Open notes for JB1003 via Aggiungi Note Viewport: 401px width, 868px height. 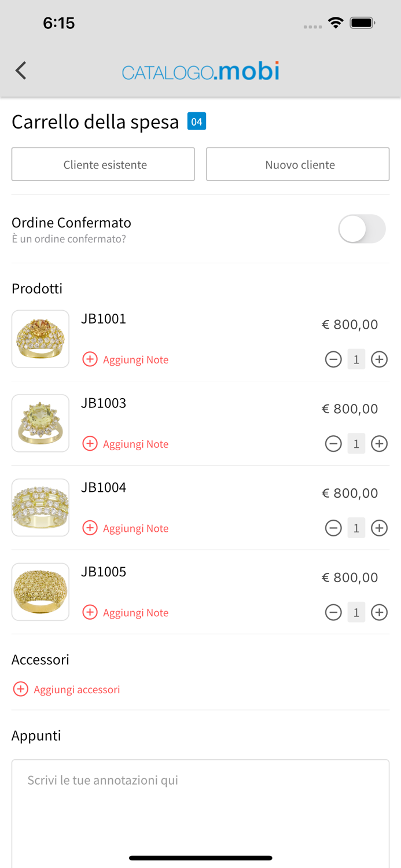90,444
